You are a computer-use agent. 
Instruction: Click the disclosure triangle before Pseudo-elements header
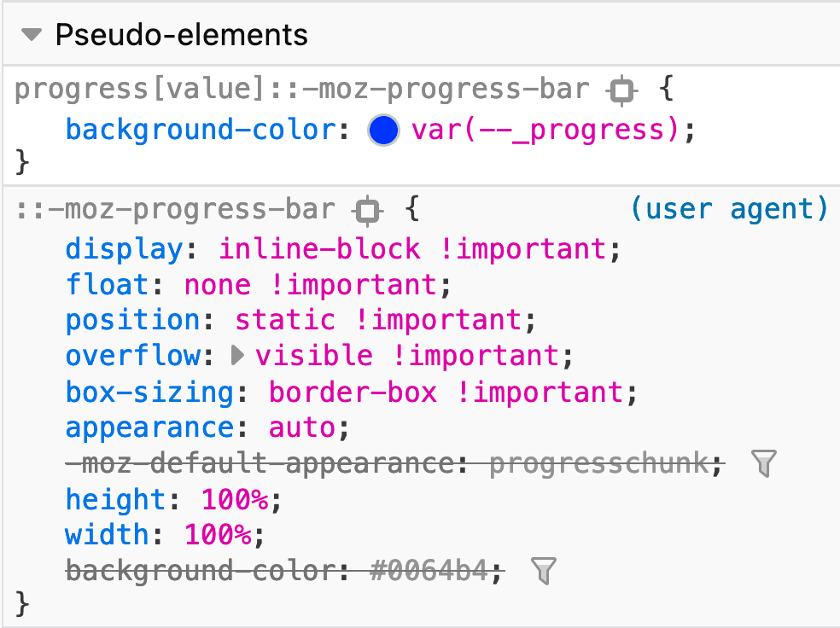(x=32, y=36)
